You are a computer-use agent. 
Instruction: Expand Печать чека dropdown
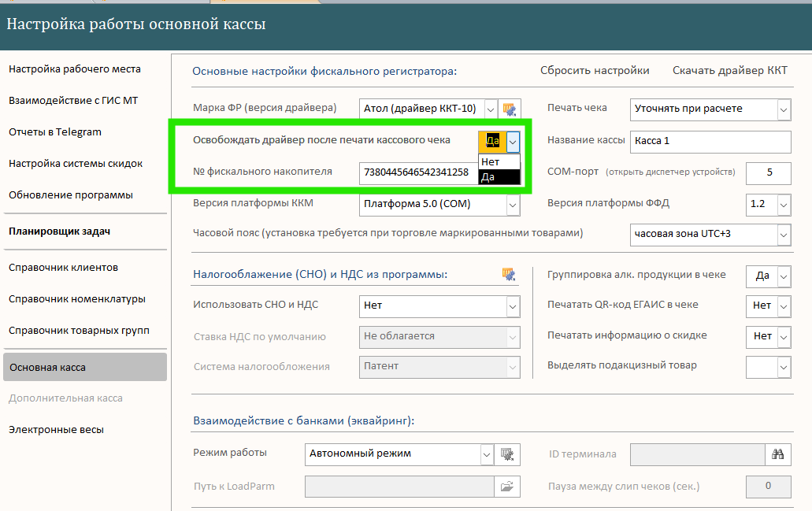pyautogui.click(x=784, y=109)
